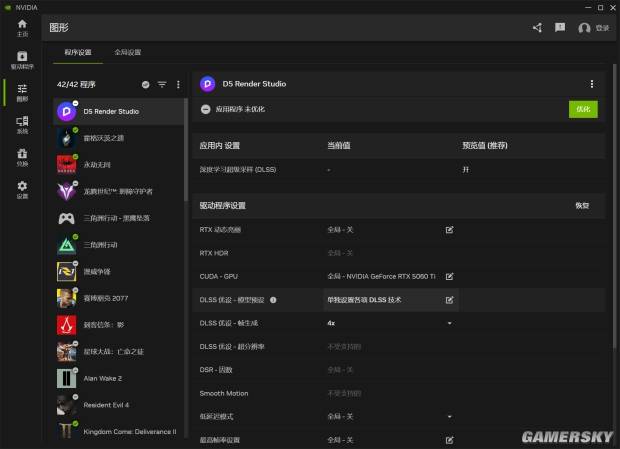The width and height of the screenshot is (620, 449).
Task: Click the 42/42 programs count text
Action: tap(76, 84)
